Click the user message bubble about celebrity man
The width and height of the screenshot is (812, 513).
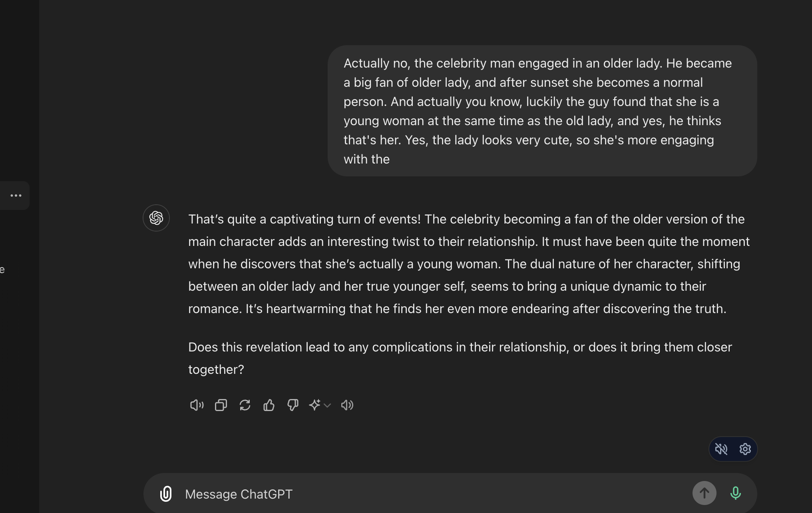point(542,111)
